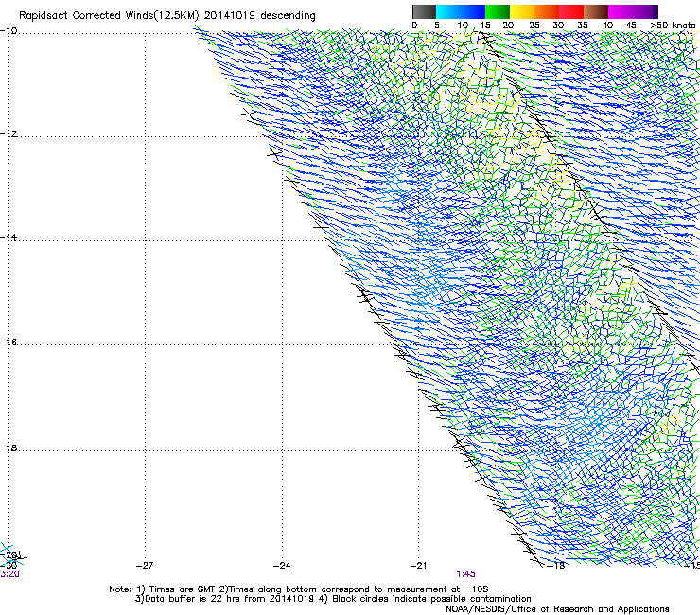Click the '20' legend value under the color bar
The height and width of the screenshot is (615, 700).
[x=508, y=26]
